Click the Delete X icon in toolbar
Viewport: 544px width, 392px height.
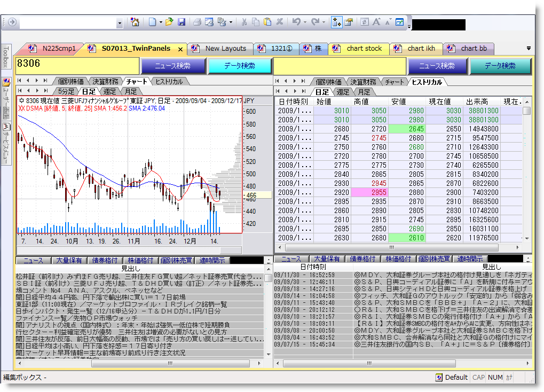(280, 22)
